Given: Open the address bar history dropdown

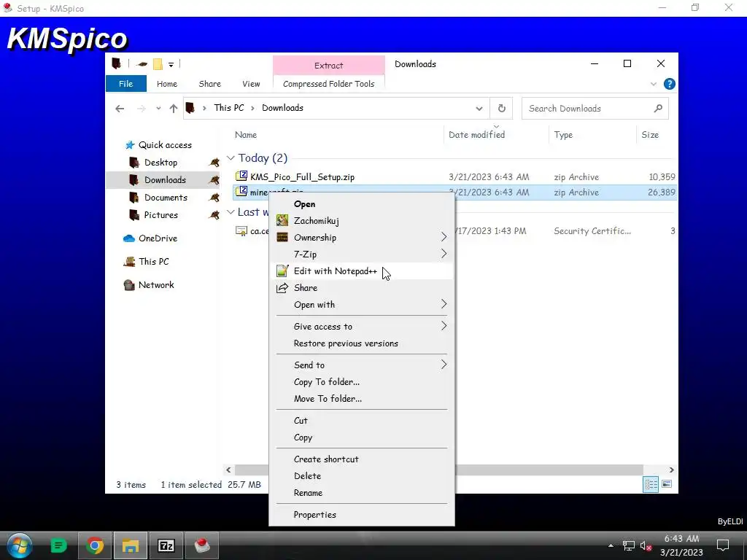Looking at the screenshot, I should pos(479,109).
